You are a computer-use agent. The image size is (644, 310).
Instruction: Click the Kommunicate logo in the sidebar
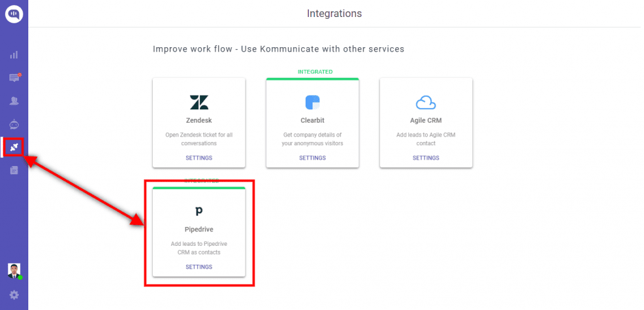tap(14, 14)
